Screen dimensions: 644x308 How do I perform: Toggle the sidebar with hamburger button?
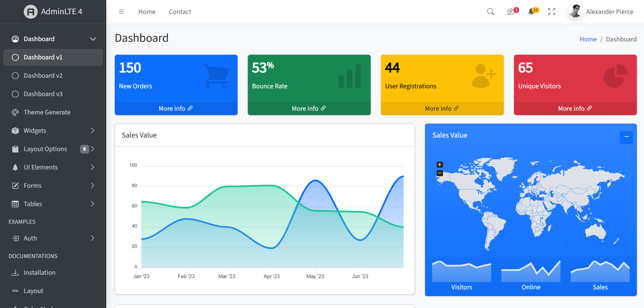(x=121, y=12)
